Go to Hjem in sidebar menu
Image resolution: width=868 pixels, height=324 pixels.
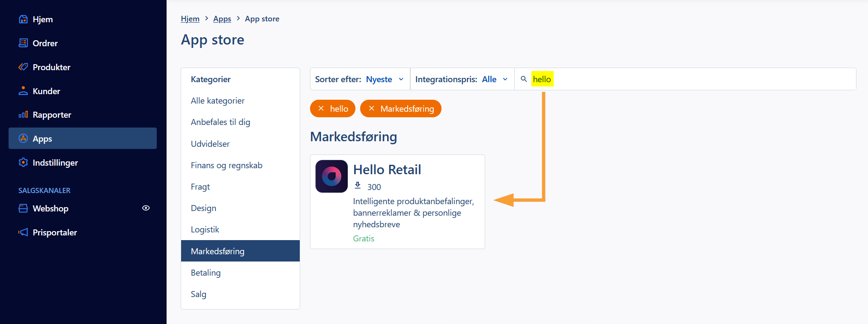pos(83,19)
